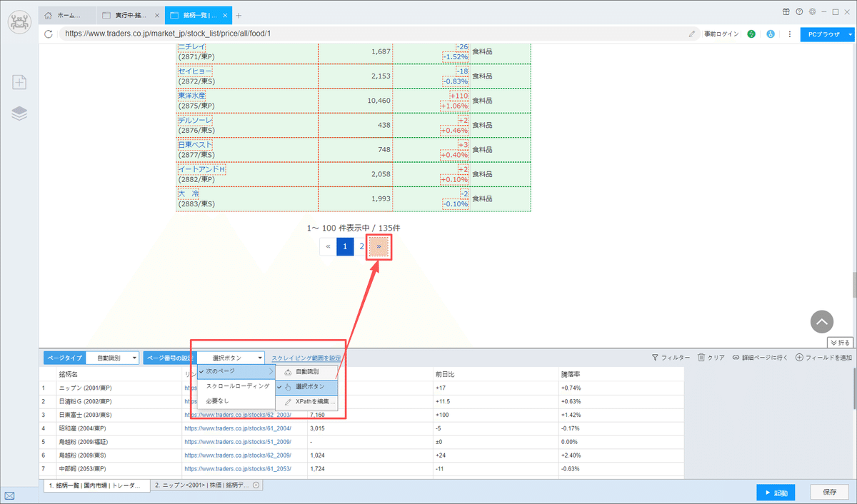Open the セイヒョー stock link
Viewport: 857px width, 504px height.
coord(194,72)
